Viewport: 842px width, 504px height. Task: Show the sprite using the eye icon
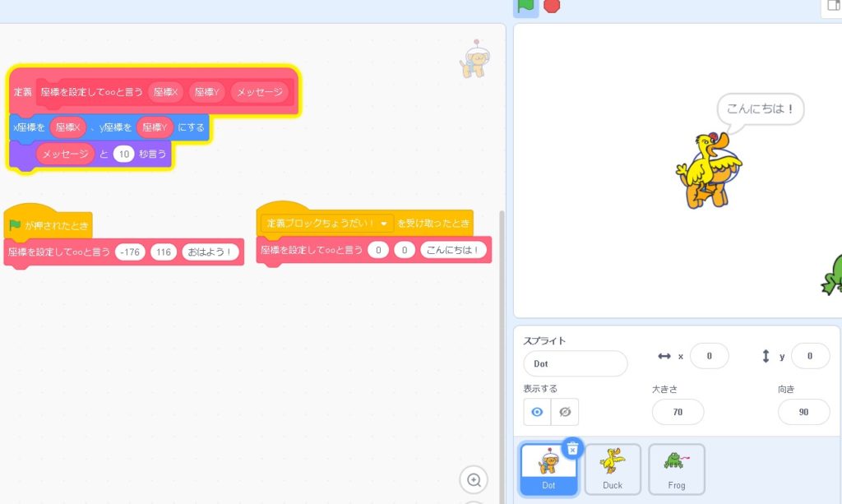coord(537,412)
